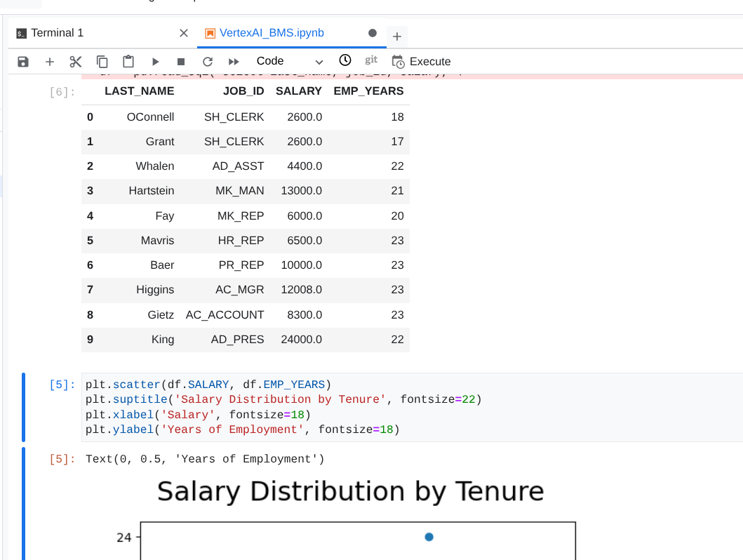Click the EMP_YEARS column header
743x560 pixels.
(368, 91)
